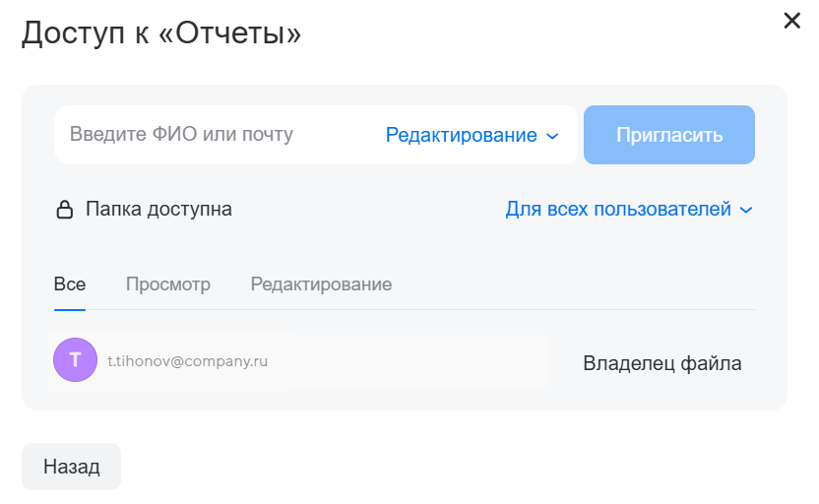
Task: Click the dialog title Доступ к «Отчеты»
Action: [161, 32]
